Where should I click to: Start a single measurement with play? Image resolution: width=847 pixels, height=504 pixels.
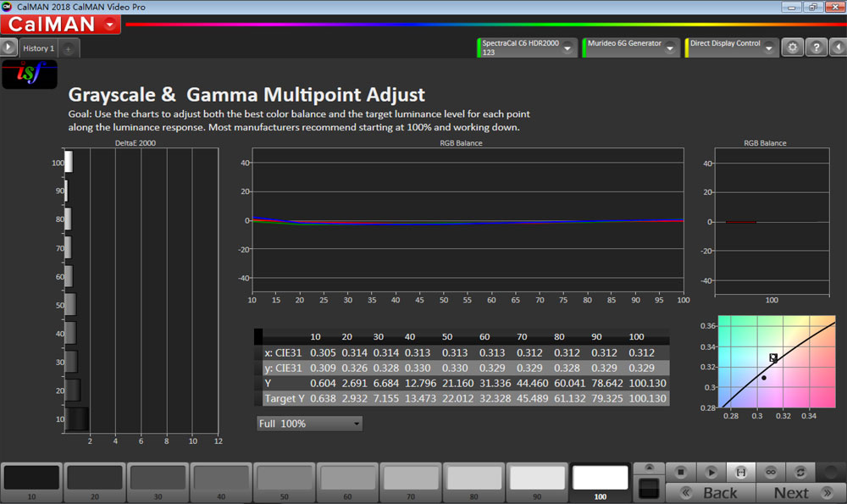click(x=711, y=472)
